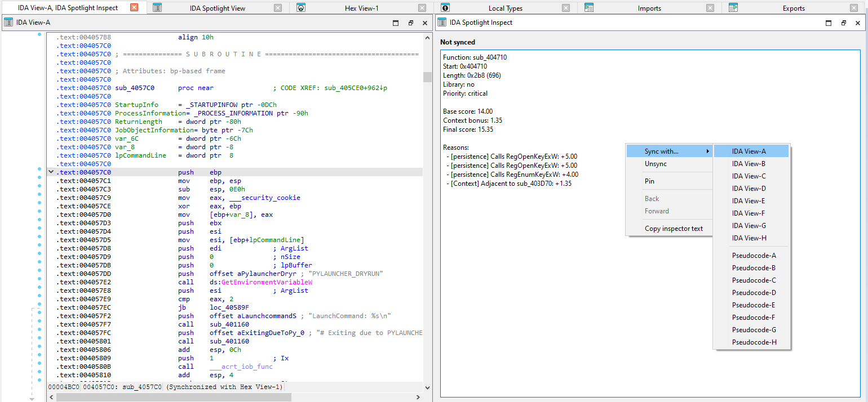The width and height of the screenshot is (868, 402).
Task: Open the Imports tab
Action: (x=649, y=8)
